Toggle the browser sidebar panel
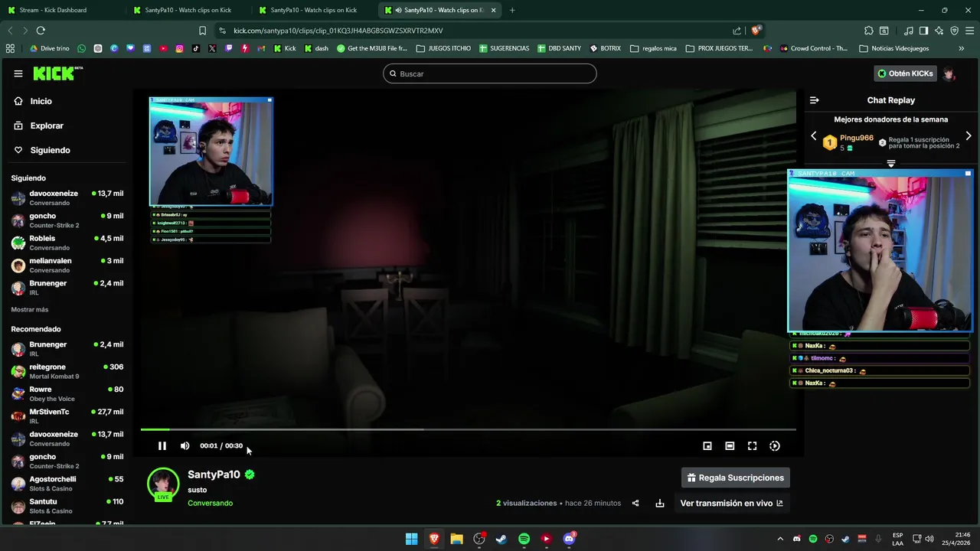 coord(923,31)
